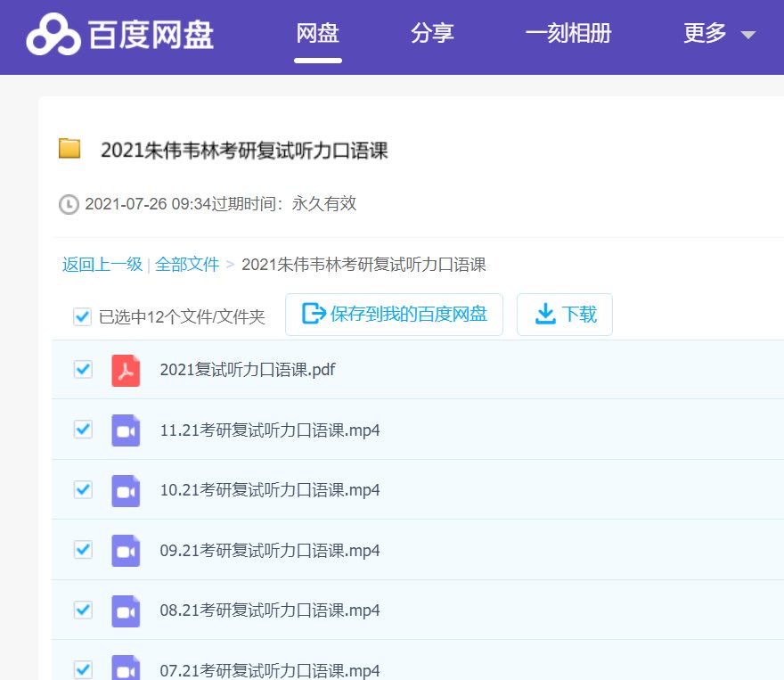The width and height of the screenshot is (784, 680).
Task: Deselect 08.21考研复试听力口语课.mp4 via its checkbox
Action: point(83,610)
